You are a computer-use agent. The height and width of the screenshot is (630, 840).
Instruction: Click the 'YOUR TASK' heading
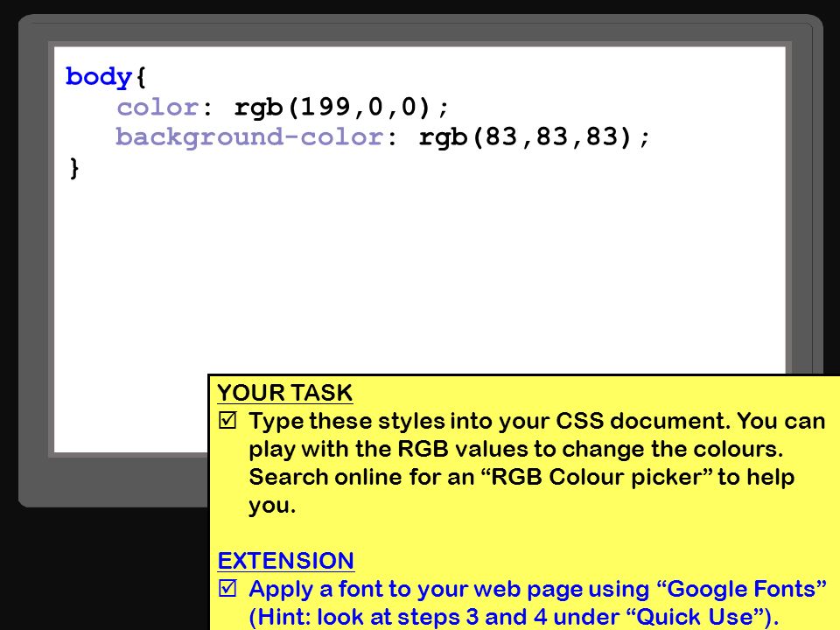284,393
